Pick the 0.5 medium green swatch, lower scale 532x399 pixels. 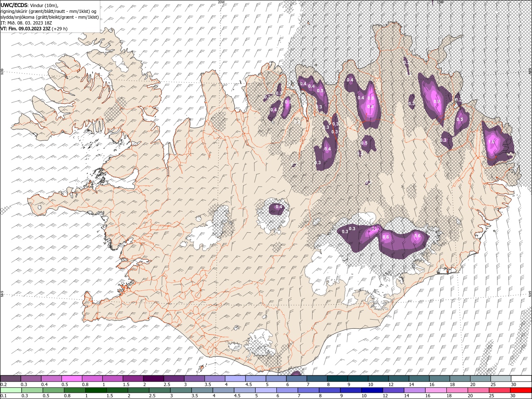pos(53,390)
